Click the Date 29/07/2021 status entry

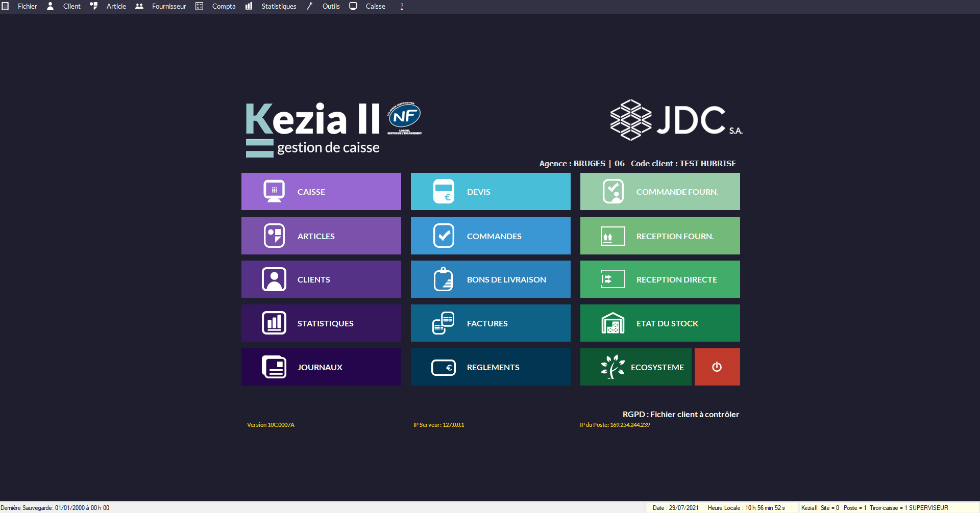tap(675, 508)
